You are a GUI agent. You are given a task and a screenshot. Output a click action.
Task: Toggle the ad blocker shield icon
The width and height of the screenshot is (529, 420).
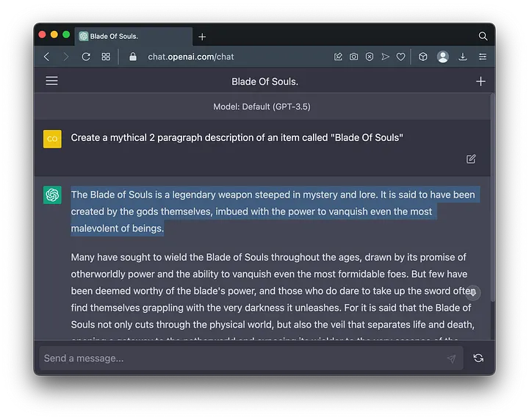[370, 57]
